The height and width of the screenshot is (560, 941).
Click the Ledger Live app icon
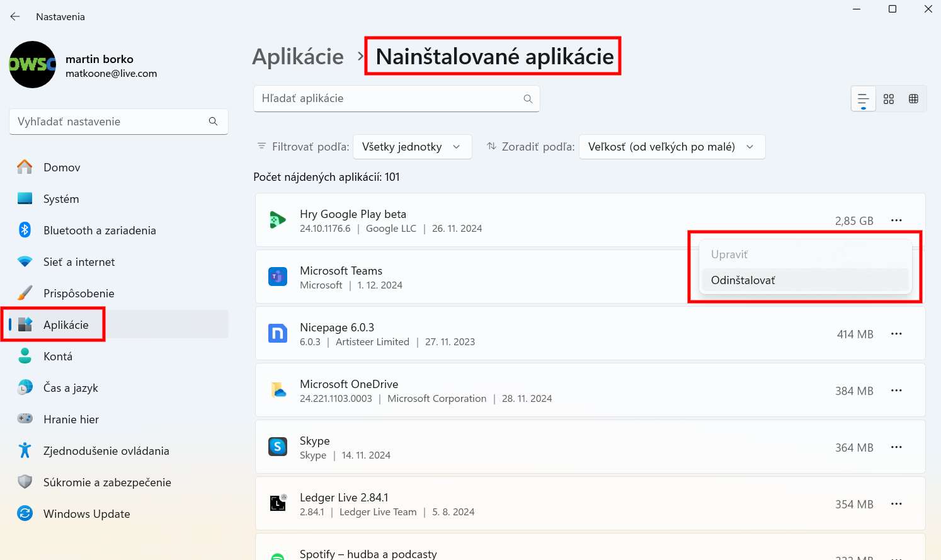point(278,503)
